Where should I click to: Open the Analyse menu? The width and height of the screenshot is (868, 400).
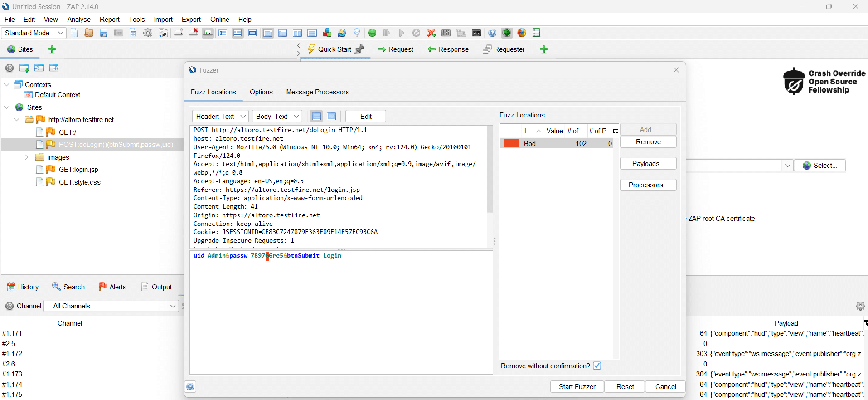coord(78,20)
